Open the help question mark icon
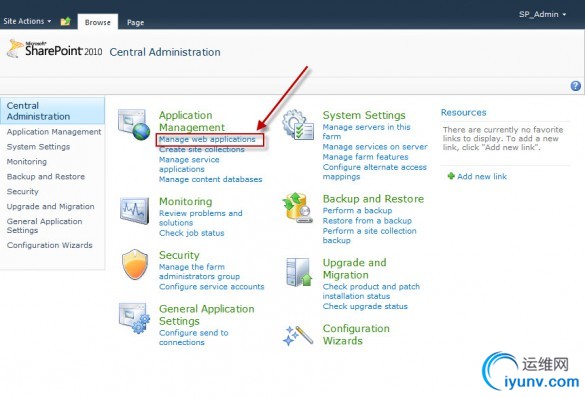Image resolution: width=585 pixels, height=398 pixels. (576, 86)
